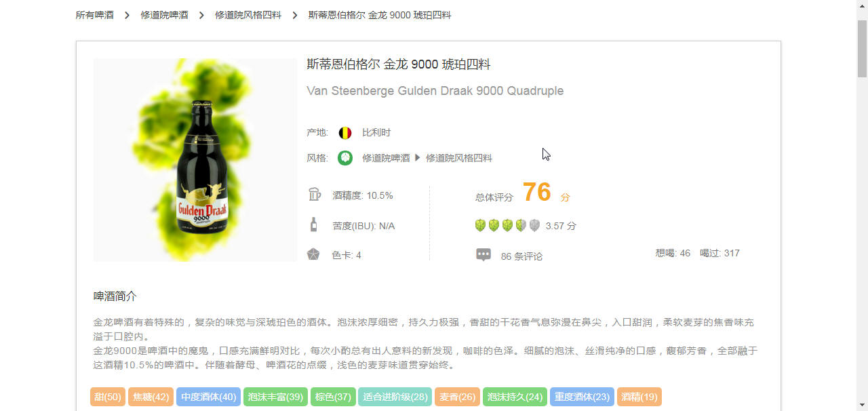
Task: Click the bottle icon beside IBU
Action: 313,224
